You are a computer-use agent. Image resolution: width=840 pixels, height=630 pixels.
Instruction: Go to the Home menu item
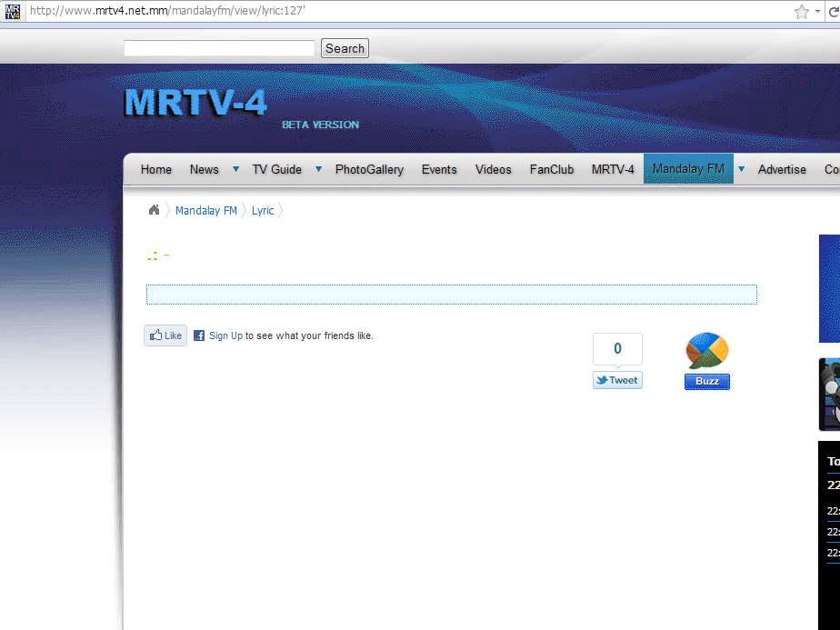click(155, 169)
